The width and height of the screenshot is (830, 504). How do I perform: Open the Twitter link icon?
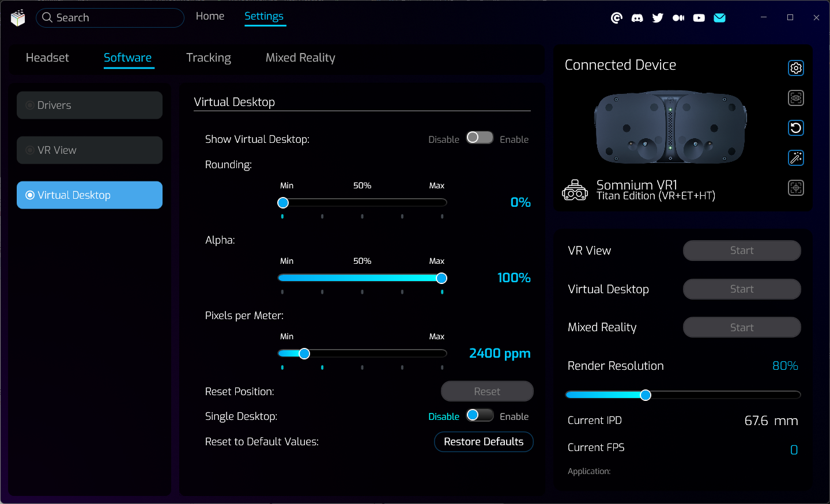pos(658,18)
